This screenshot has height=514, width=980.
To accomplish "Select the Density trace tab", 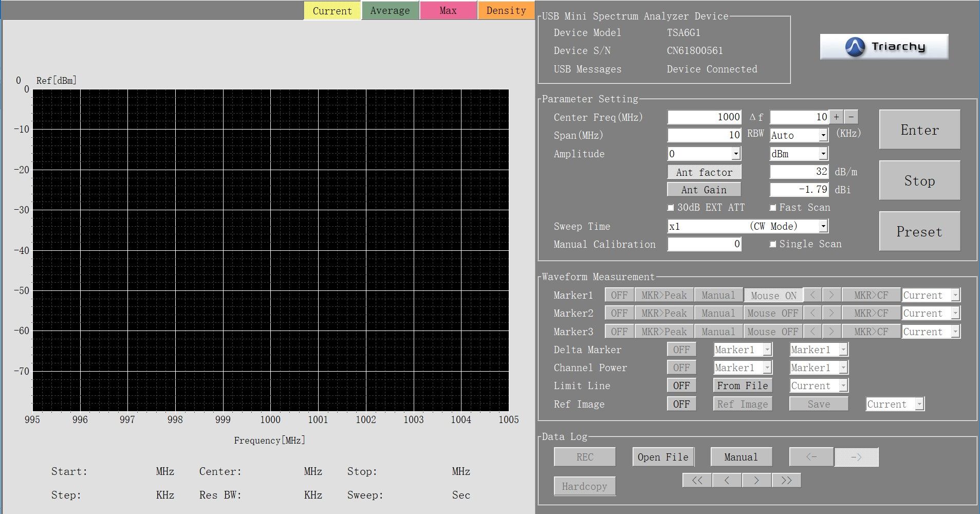I will pyautogui.click(x=506, y=11).
